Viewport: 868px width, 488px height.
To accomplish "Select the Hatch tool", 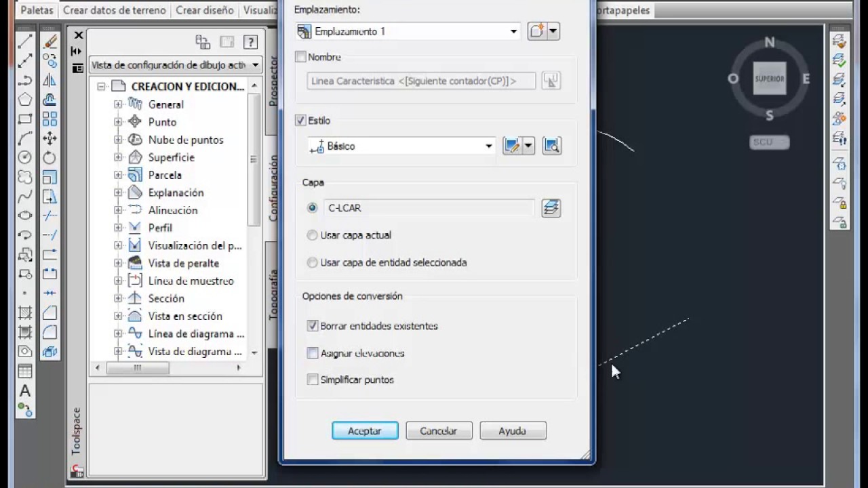I will pyautogui.click(x=25, y=312).
